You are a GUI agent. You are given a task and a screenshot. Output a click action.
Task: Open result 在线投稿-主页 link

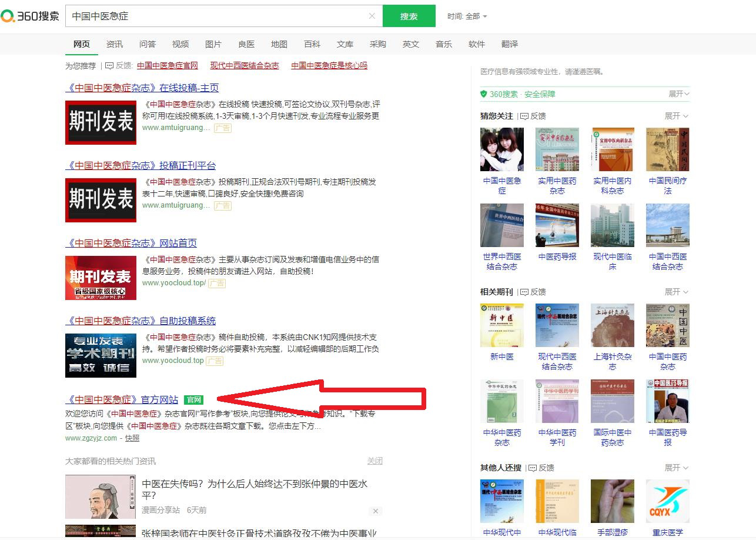142,88
